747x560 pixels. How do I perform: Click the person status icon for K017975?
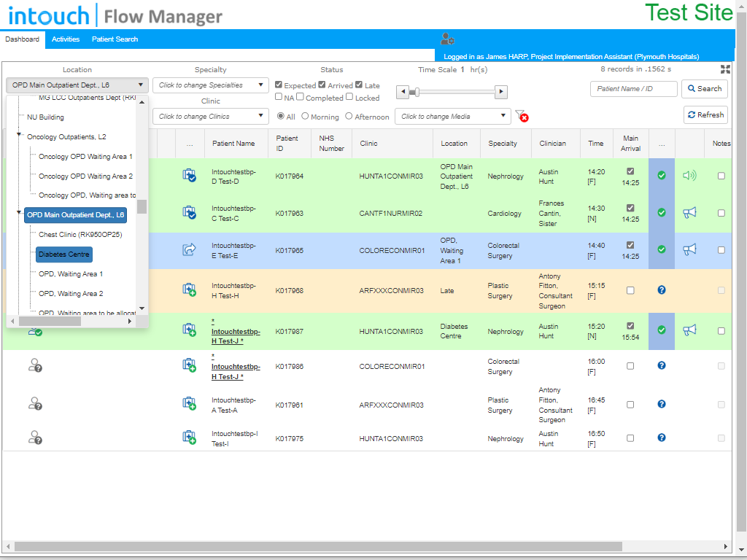pyautogui.click(x=35, y=437)
